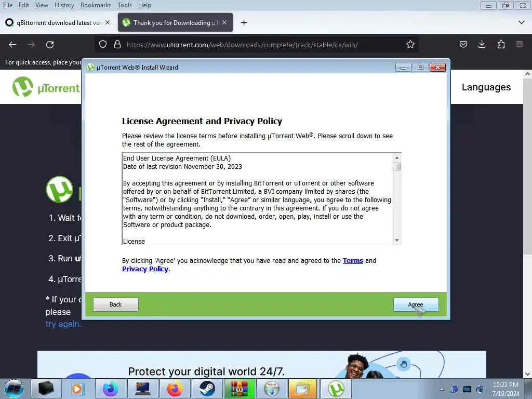The image size is (532, 399).
Task: Click page scrollbar down arrow in Firefox
Action: click(528, 374)
